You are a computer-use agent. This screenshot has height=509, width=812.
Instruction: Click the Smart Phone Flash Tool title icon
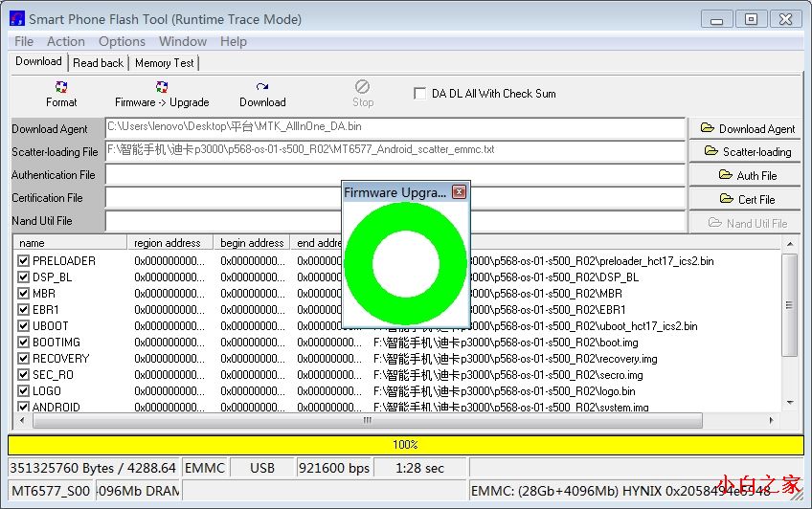coord(17,18)
